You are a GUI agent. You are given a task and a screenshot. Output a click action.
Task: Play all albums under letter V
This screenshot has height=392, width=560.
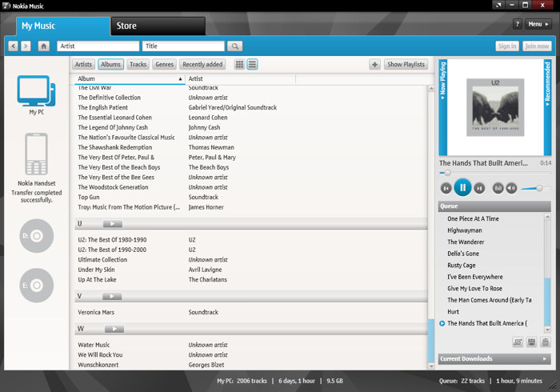112,296
